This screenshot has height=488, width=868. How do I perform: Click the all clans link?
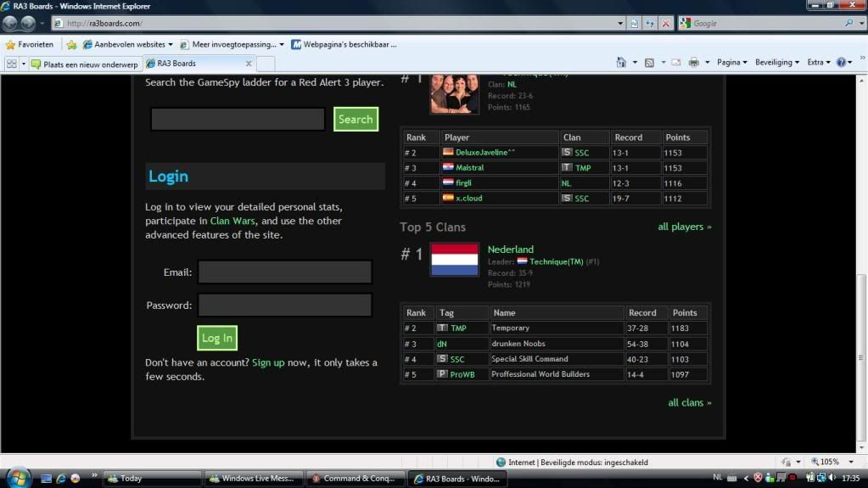(689, 402)
